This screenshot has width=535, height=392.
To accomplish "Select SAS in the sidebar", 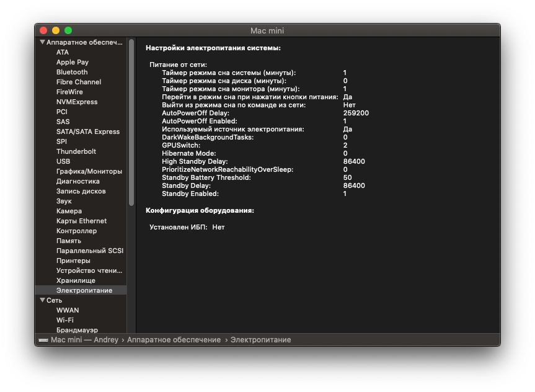I will click(x=63, y=122).
